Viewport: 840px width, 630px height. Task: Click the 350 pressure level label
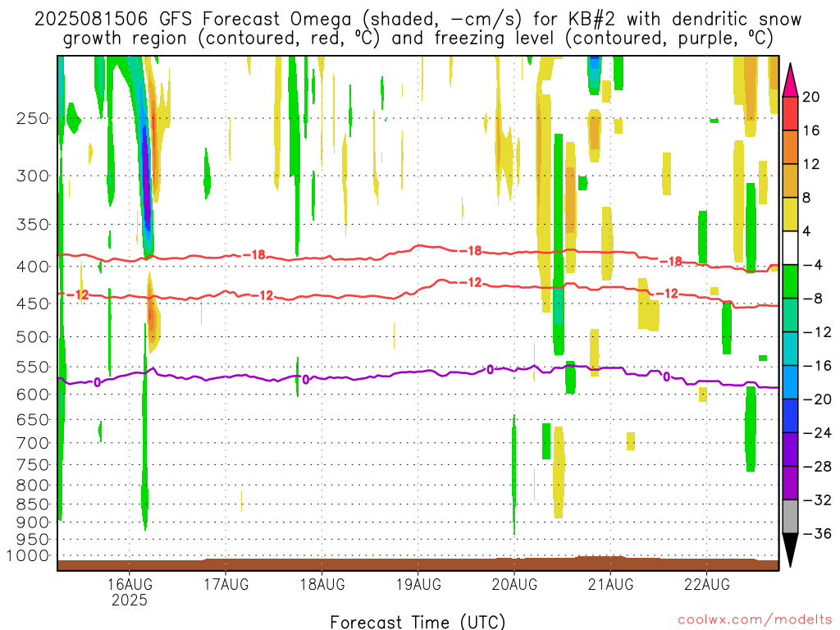tap(33, 225)
